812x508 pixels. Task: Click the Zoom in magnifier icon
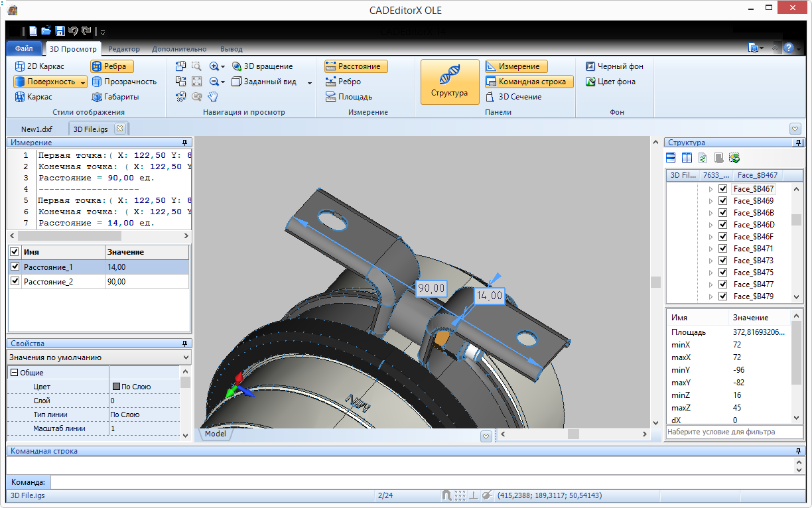point(214,66)
